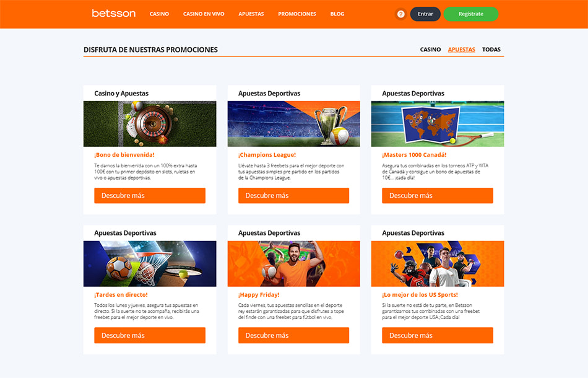This screenshot has width=588, height=378.
Task: Click the ¡Bono de bienvenida! title
Action: pyautogui.click(x=124, y=155)
